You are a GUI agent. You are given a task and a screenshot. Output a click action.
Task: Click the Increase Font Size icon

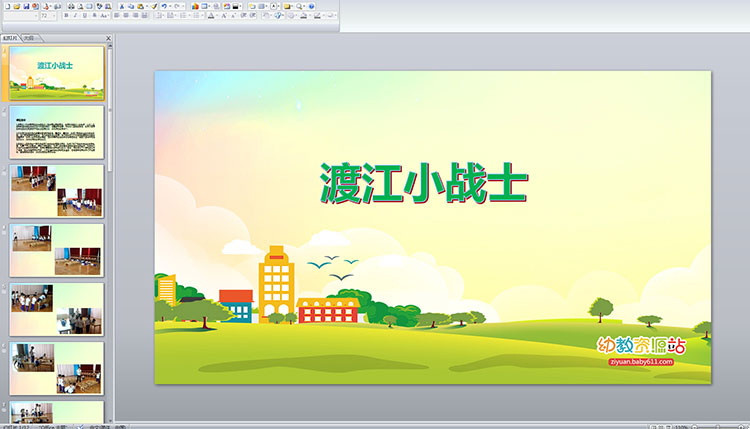pos(224,15)
